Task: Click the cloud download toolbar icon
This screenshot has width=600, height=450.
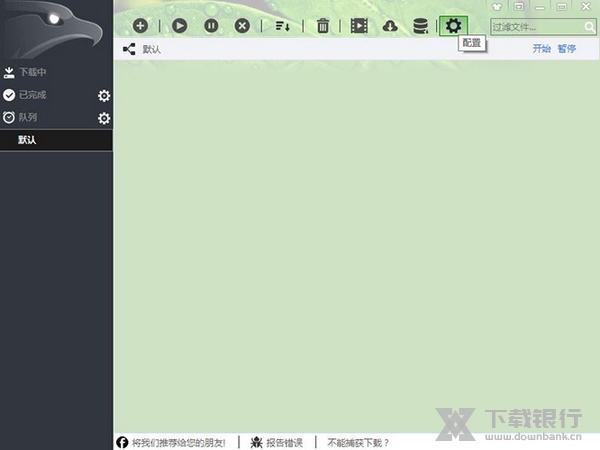Action: pyautogui.click(x=390, y=26)
